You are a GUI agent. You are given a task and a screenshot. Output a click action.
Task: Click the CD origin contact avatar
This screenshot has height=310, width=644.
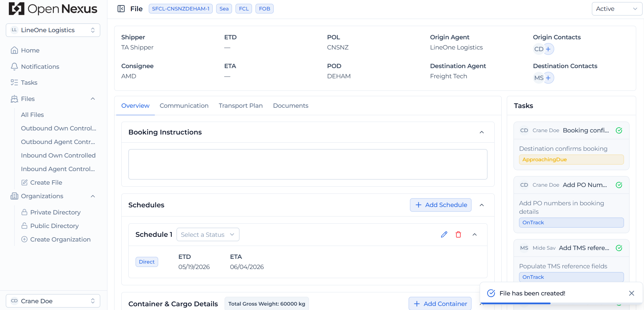tap(538, 49)
